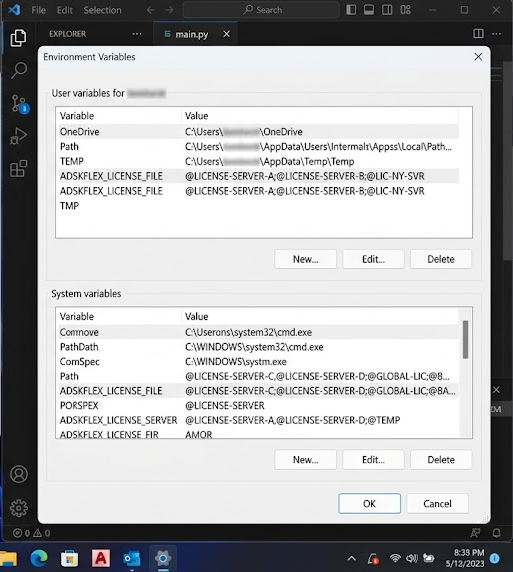Image resolution: width=513 pixels, height=572 pixels.
Task: Click Delete under User variables
Action: tap(441, 259)
